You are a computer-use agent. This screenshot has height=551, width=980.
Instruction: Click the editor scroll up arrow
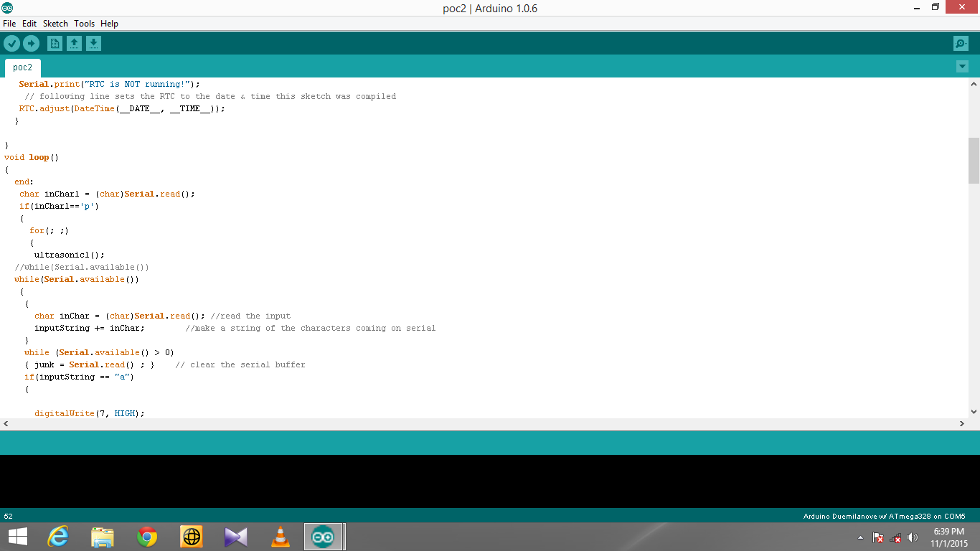tap(974, 83)
